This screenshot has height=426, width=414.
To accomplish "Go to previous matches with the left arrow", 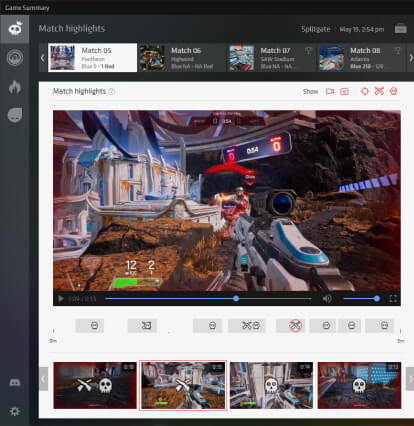I will (42, 58).
